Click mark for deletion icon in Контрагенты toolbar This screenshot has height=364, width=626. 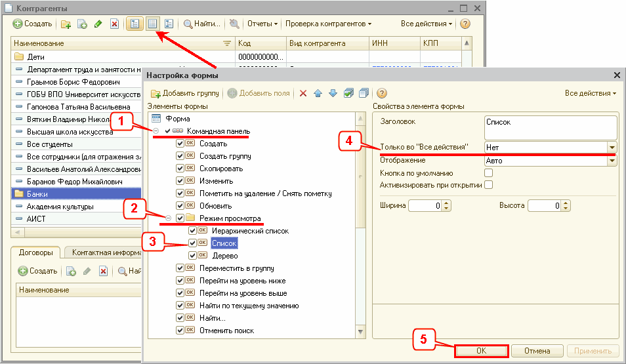click(115, 24)
